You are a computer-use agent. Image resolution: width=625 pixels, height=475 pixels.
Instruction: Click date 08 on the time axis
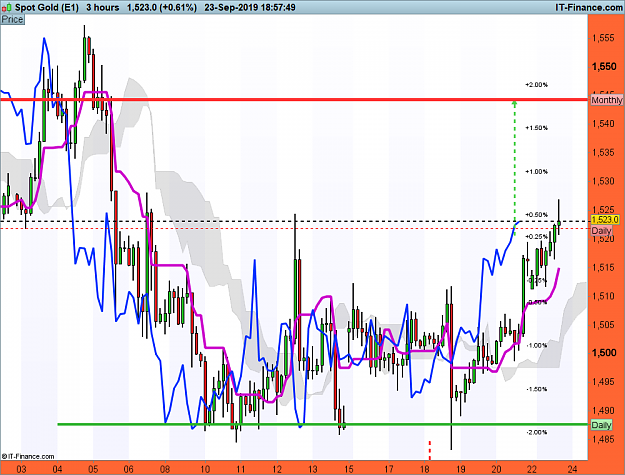(165, 469)
